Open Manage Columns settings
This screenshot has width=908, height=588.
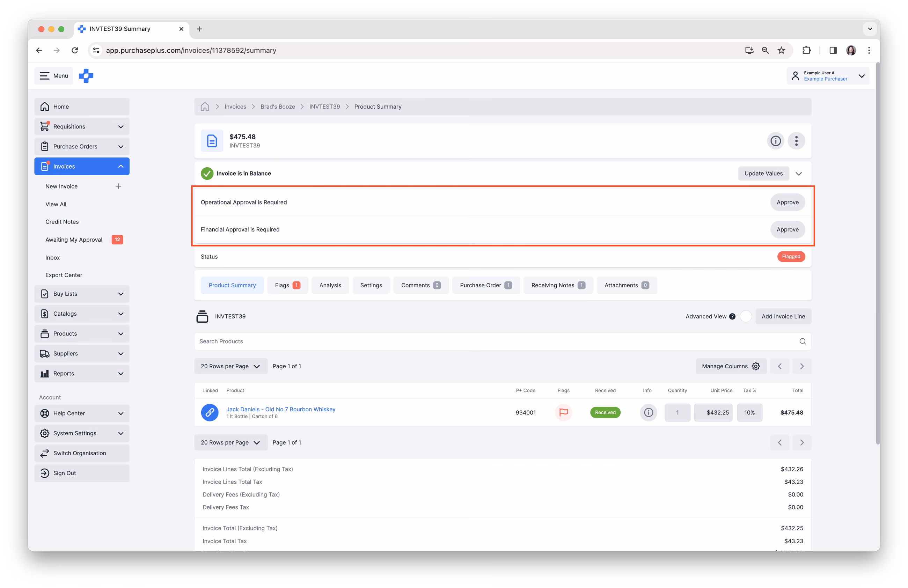(731, 366)
